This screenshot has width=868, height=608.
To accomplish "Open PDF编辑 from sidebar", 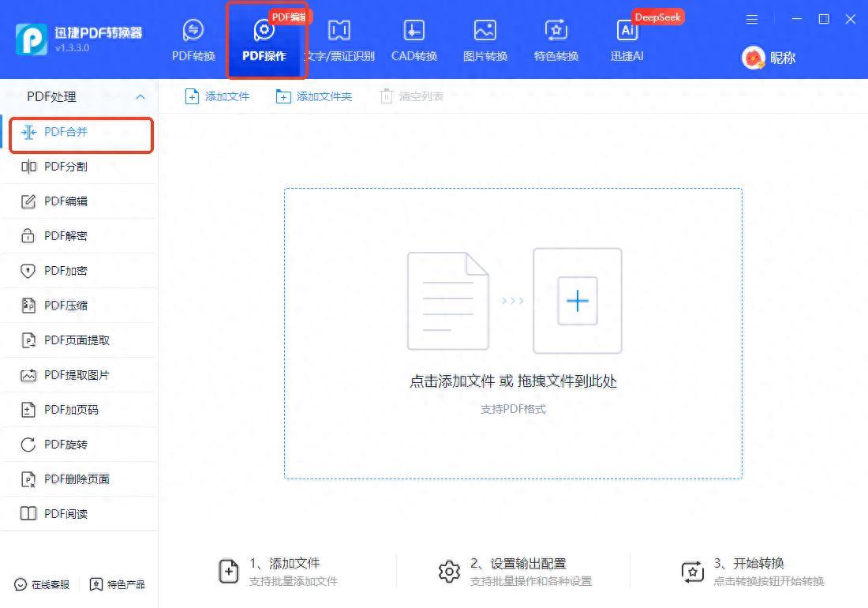I will coord(65,201).
